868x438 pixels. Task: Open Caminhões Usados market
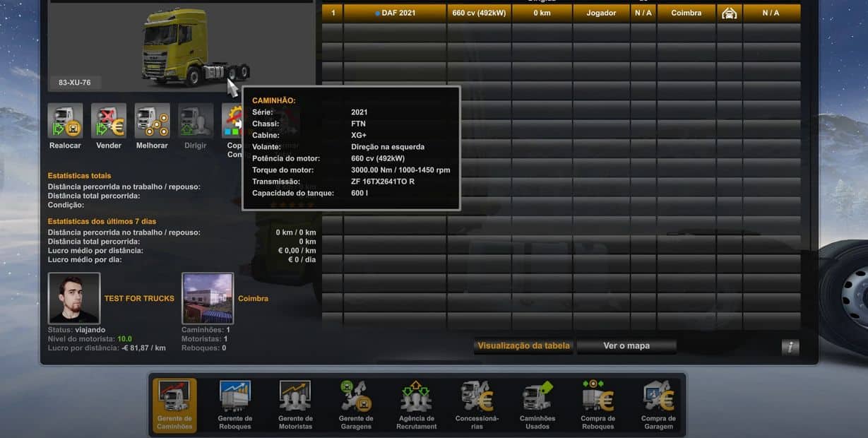537,404
